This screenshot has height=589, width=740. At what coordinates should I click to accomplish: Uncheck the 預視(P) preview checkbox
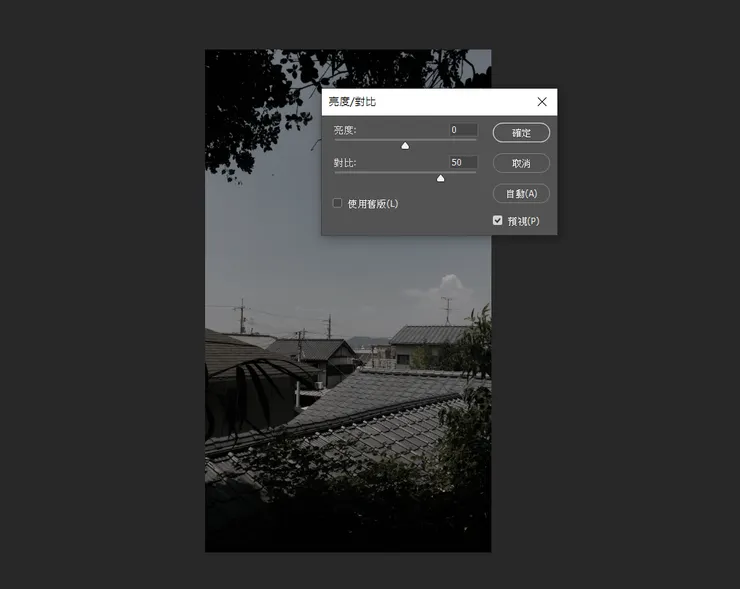tap(497, 220)
